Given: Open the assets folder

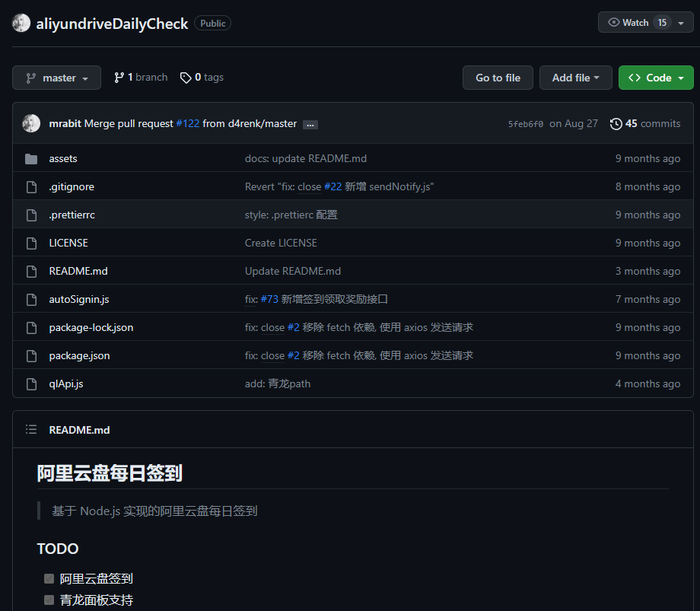Looking at the screenshot, I should (63, 158).
